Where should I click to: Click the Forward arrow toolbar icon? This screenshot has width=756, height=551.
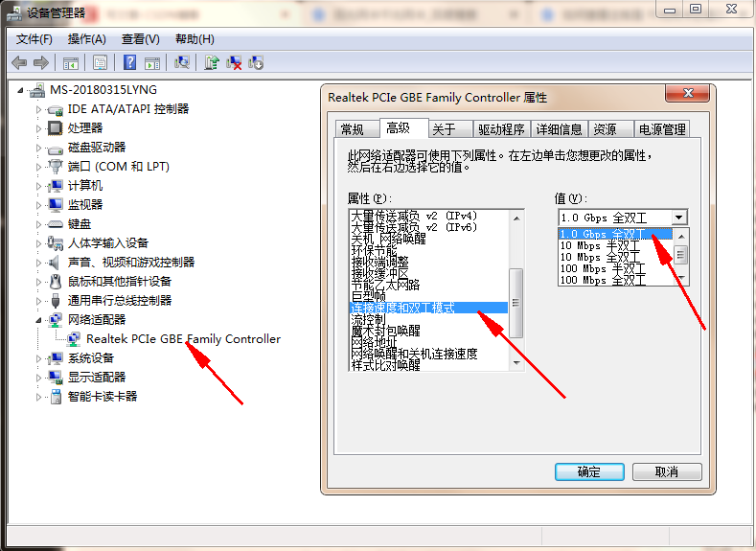(41, 62)
